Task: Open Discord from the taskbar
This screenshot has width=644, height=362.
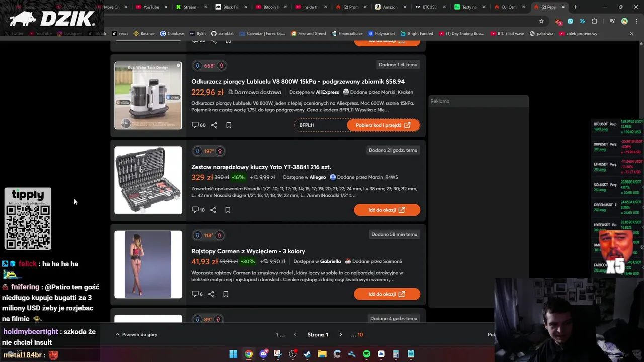Action: [x=263, y=354]
